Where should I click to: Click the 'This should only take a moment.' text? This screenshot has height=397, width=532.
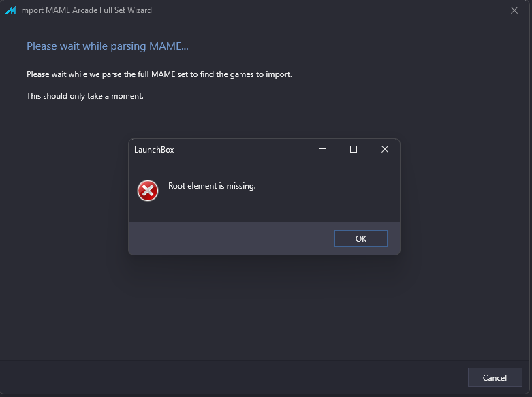85,96
